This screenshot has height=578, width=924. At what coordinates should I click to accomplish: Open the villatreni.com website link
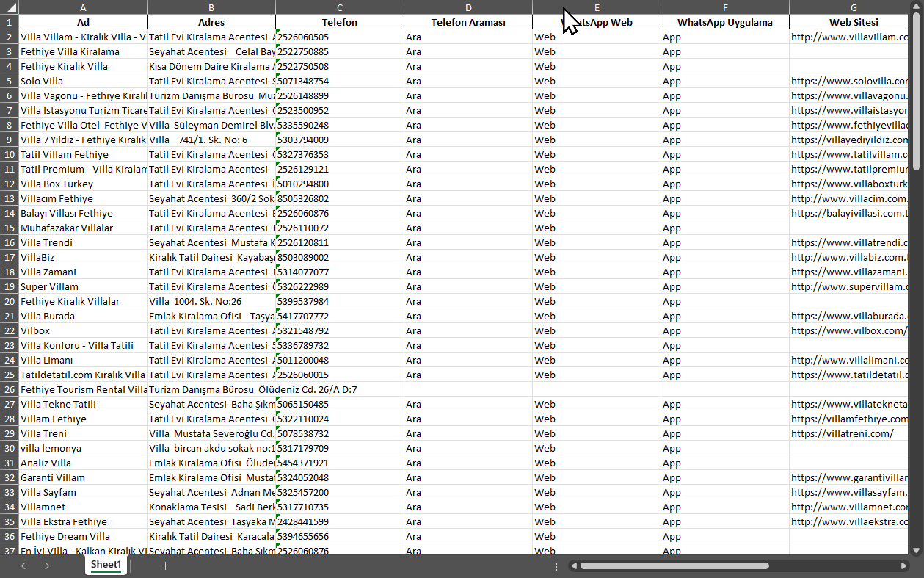point(842,433)
